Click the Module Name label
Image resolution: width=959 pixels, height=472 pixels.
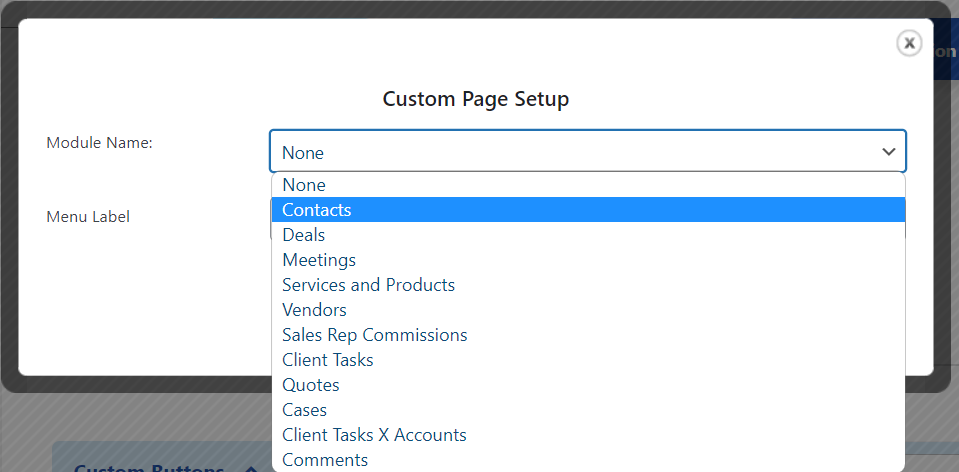tap(99, 143)
